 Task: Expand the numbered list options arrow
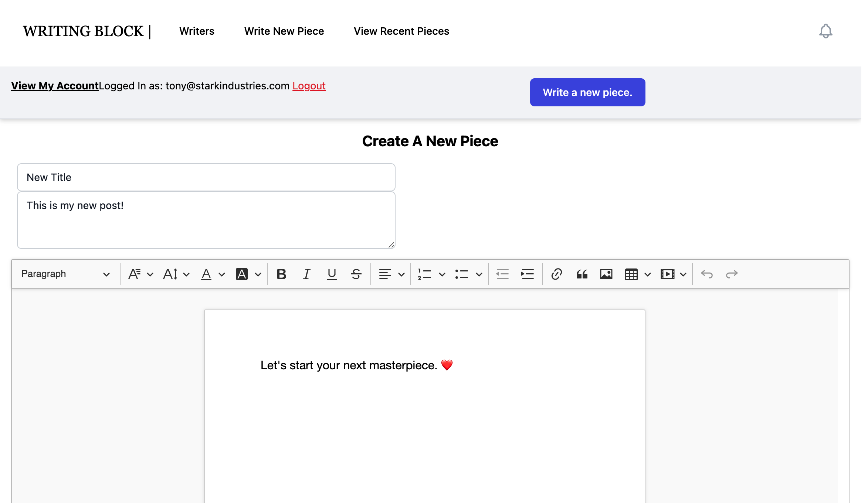click(x=442, y=274)
